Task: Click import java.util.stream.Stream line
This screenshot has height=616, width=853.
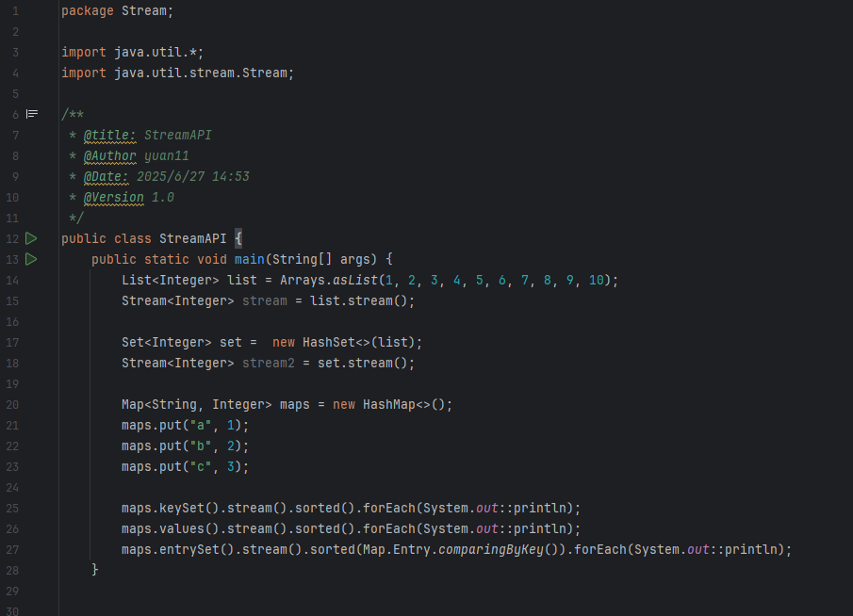Action: pyautogui.click(x=177, y=73)
